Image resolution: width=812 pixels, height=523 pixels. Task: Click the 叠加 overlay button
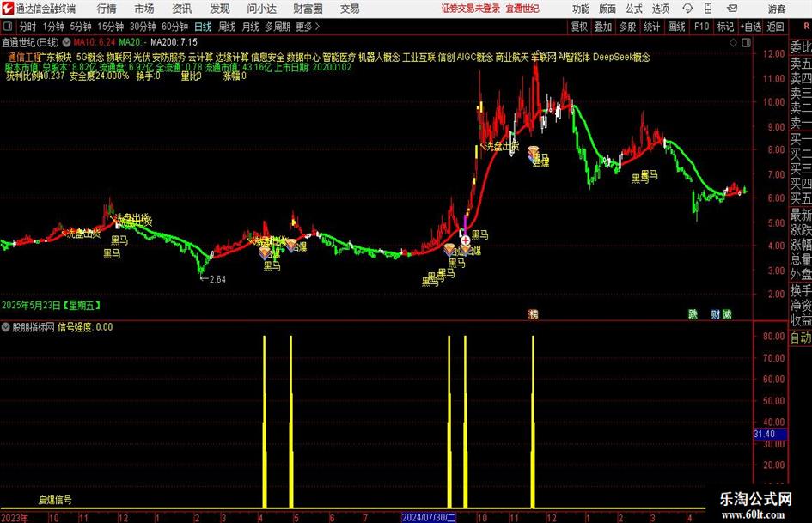(603, 27)
